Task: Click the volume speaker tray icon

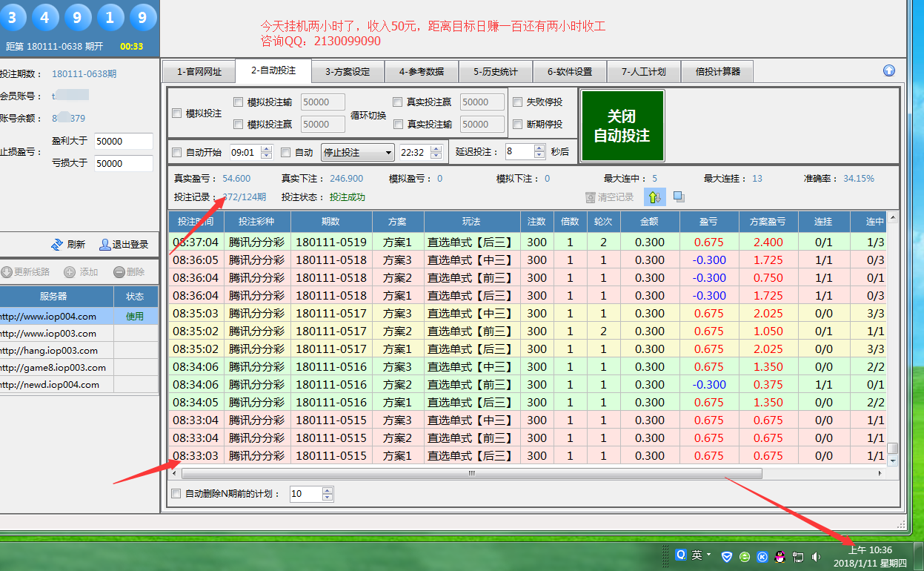Action: click(817, 556)
